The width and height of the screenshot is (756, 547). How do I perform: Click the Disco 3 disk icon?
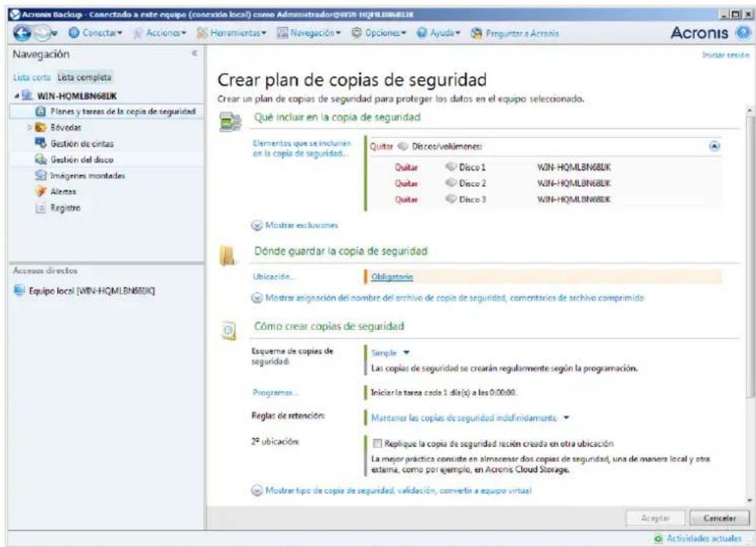[x=451, y=199]
